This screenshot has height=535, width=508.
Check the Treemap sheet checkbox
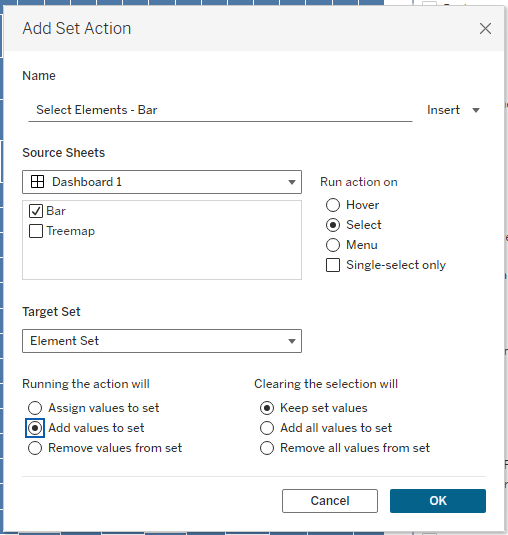coord(36,231)
